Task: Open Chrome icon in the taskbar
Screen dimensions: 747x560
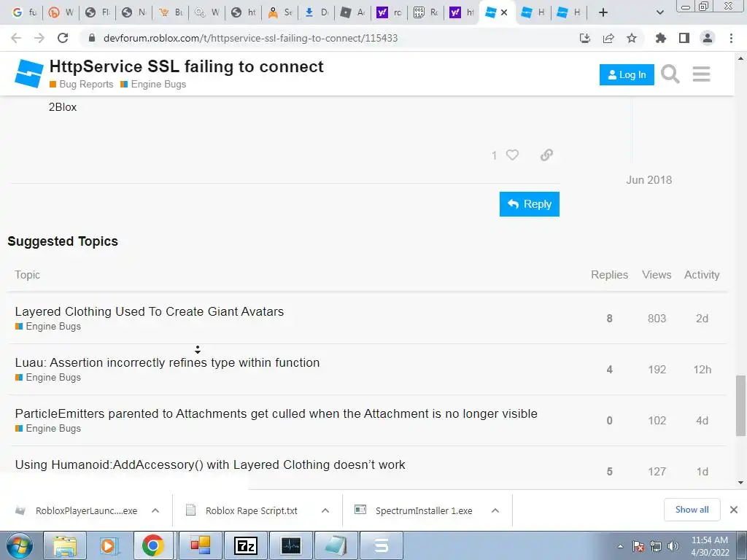Action: tap(152, 545)
